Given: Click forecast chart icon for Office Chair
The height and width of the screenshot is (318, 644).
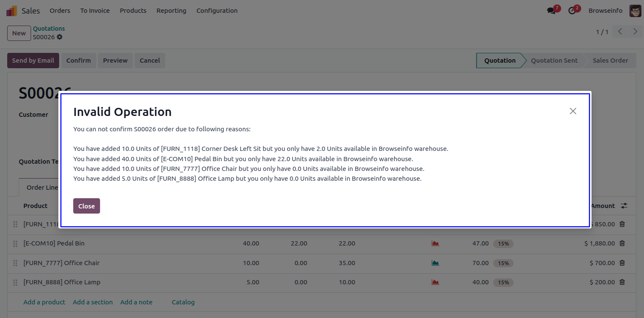Looking at the screenshot, I should (435, 263).
